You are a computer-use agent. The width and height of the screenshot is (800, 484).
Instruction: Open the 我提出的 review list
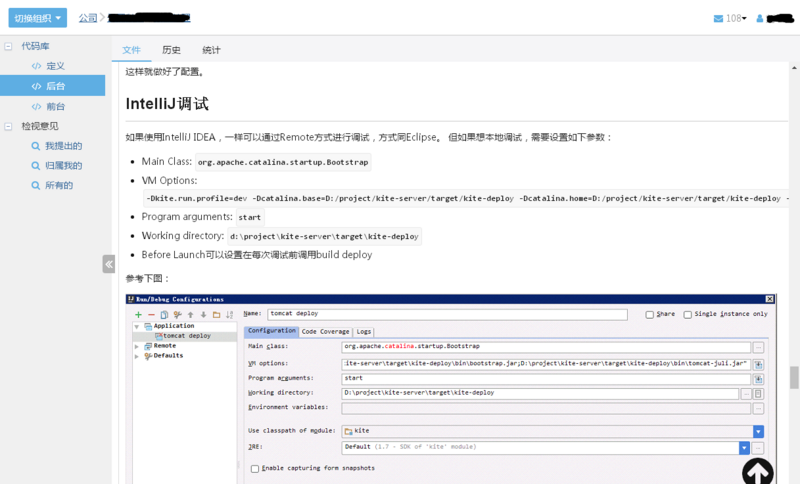click(57, 146)
